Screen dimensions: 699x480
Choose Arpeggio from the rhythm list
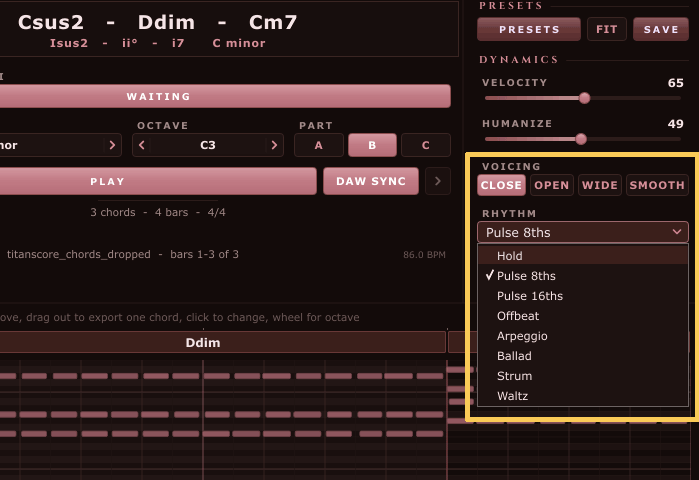pos(583,336)
